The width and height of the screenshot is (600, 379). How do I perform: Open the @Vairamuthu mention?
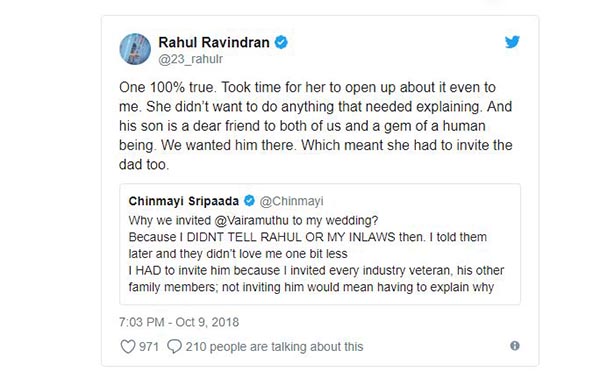[252, 221]
